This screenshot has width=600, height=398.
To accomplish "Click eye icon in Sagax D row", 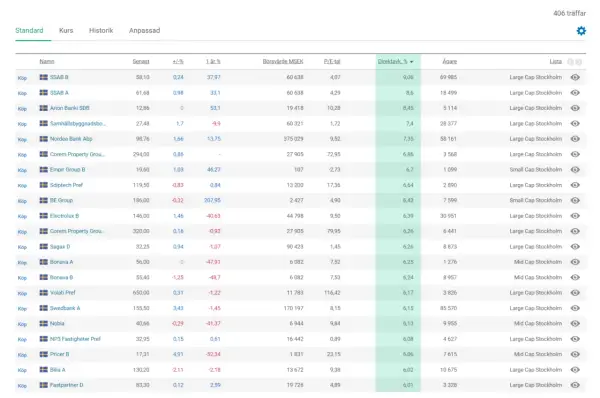I will (x=575, y=246).
